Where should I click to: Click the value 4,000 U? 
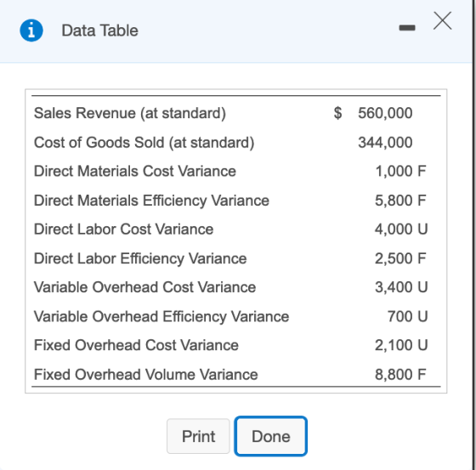(x=401, y=229)
